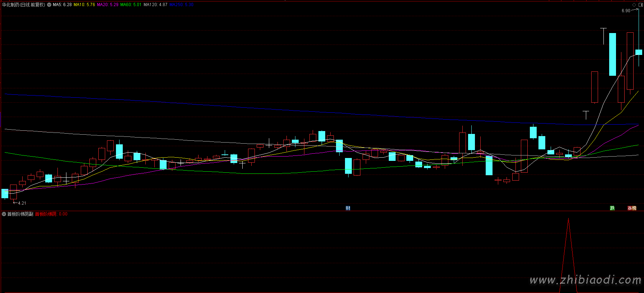The image size is (644, 293).
Task: Click the red 首板阶梯阴 value label
Action: pyautogui.click(x=46, y=214)
